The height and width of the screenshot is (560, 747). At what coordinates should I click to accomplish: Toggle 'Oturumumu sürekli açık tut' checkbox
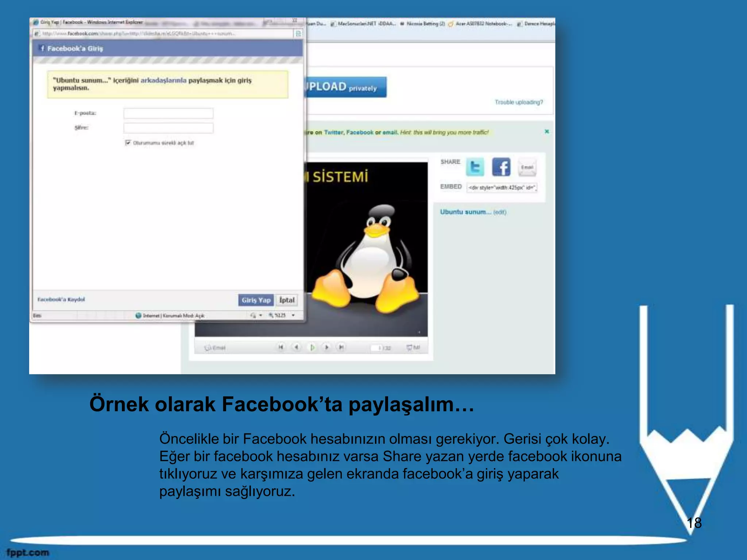click(128, 143)
